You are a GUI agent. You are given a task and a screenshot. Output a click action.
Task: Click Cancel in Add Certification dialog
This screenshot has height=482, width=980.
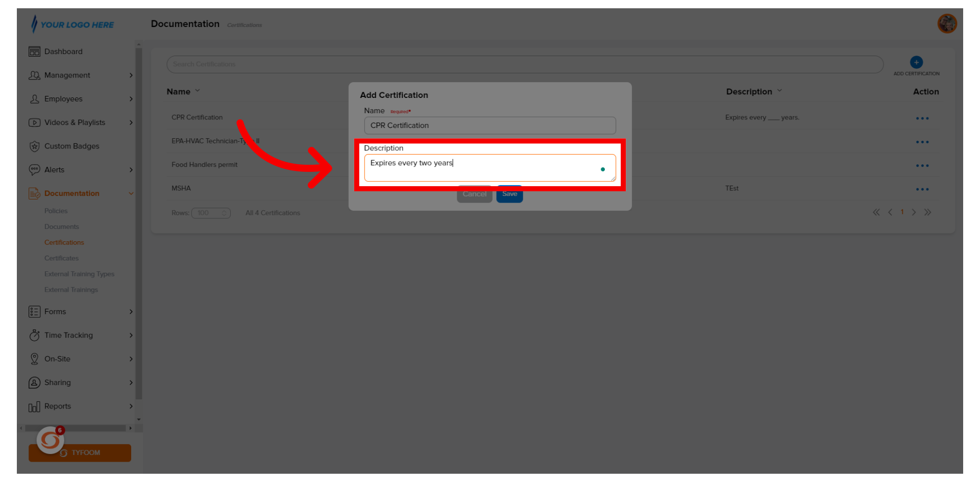point(474,194)
